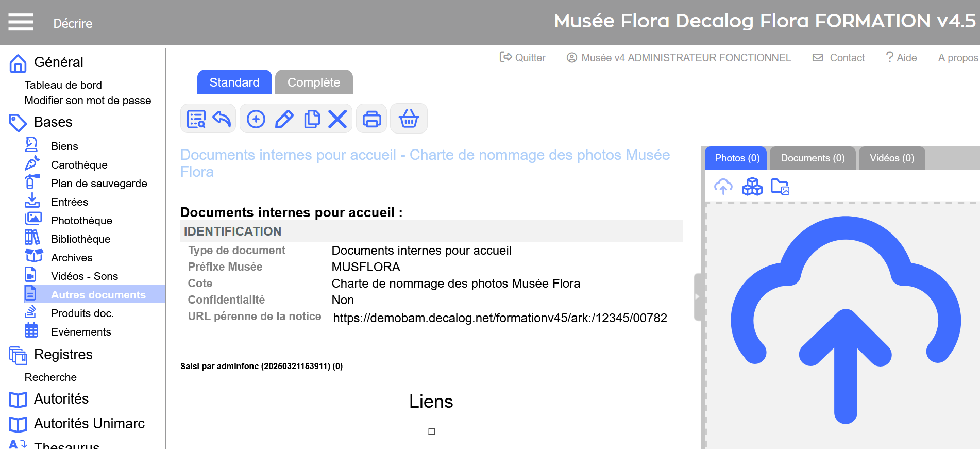
Task: Print the record with printer icon
Action: click(372, 119)
